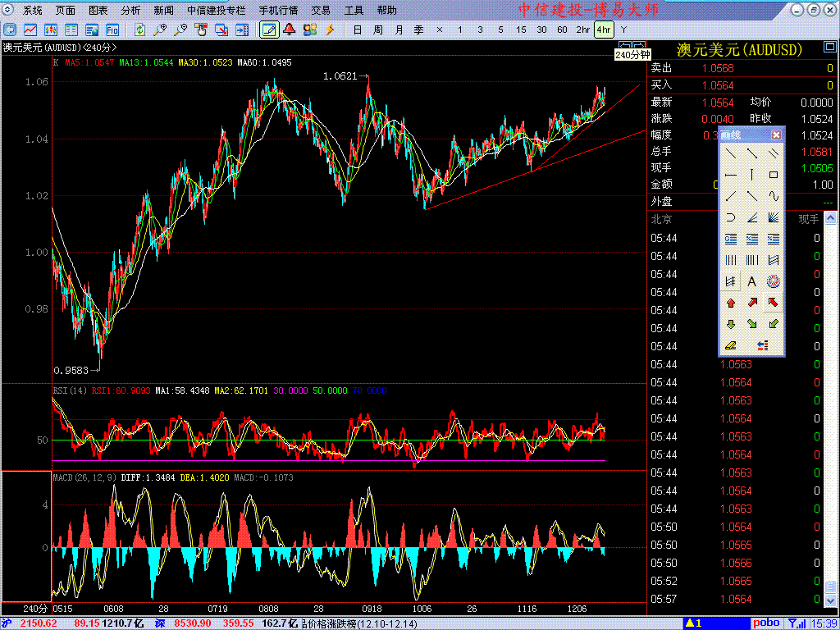Screen dimensions: 840x630
Task: Switch chart to weekly 周 period
Action: 378,30
